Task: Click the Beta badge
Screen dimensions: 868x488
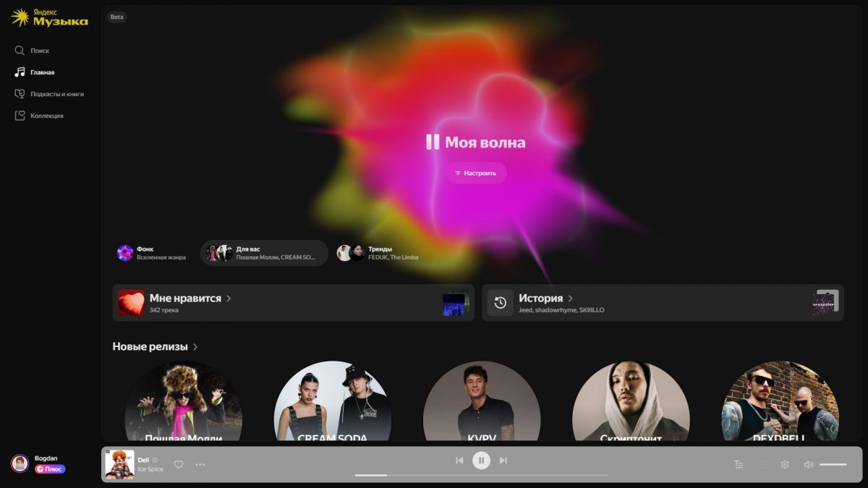Action: point(117,17)
